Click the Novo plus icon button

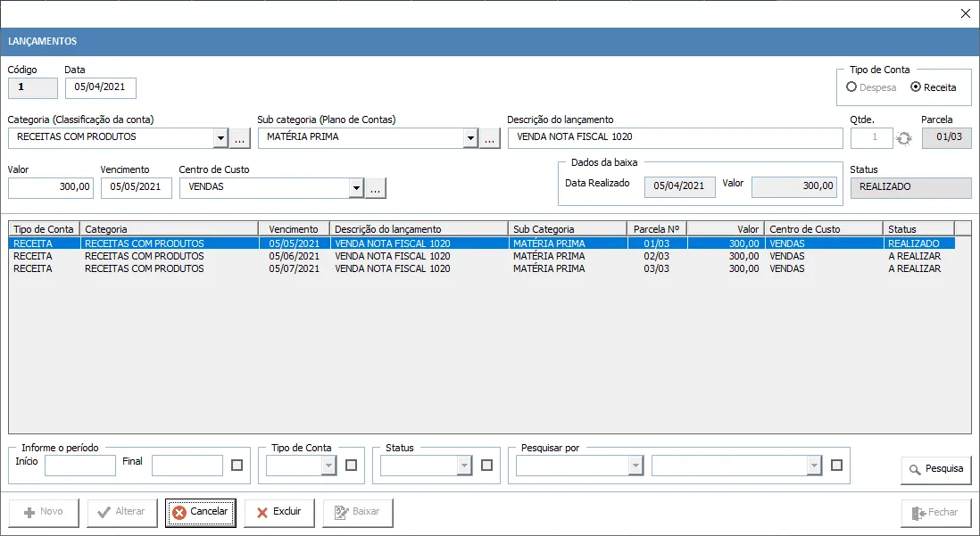coord(44,512)
